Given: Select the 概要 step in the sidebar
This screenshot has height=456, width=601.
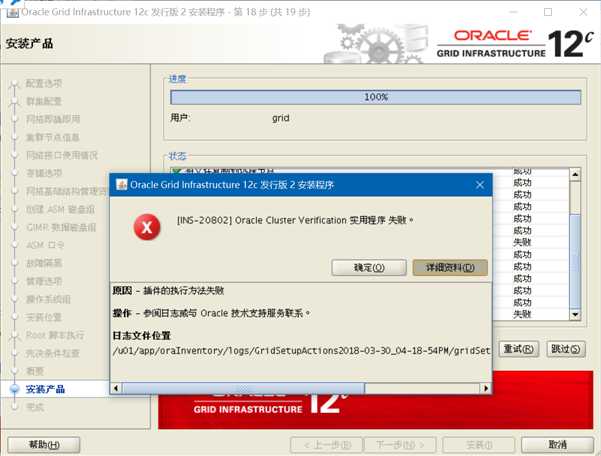Looking at the screenshot, I should 35,371.
